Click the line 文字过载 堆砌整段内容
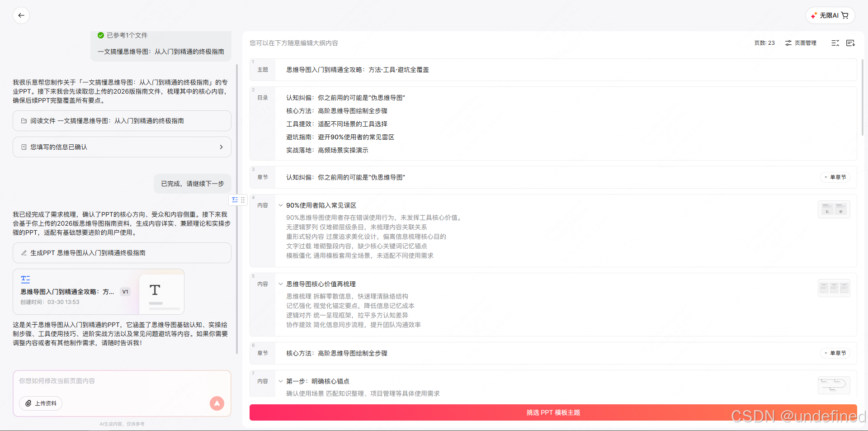 [x=356, y=246]
